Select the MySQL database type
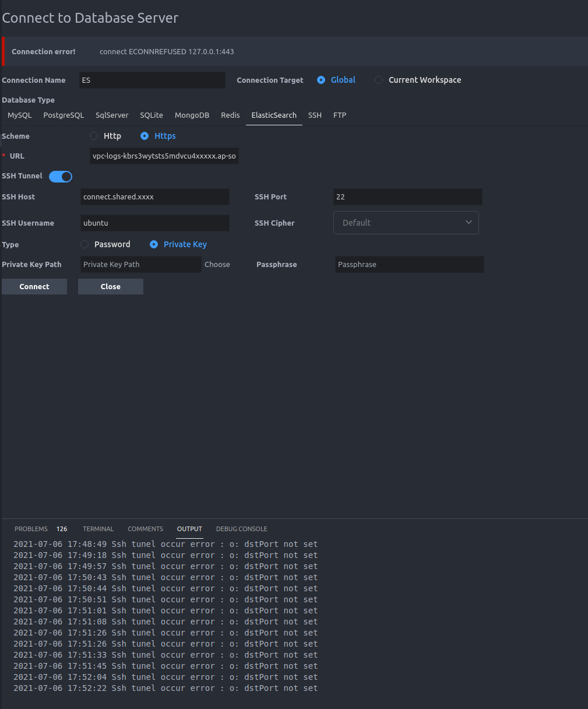Screen dimensions: 588x709 (19, 115)
